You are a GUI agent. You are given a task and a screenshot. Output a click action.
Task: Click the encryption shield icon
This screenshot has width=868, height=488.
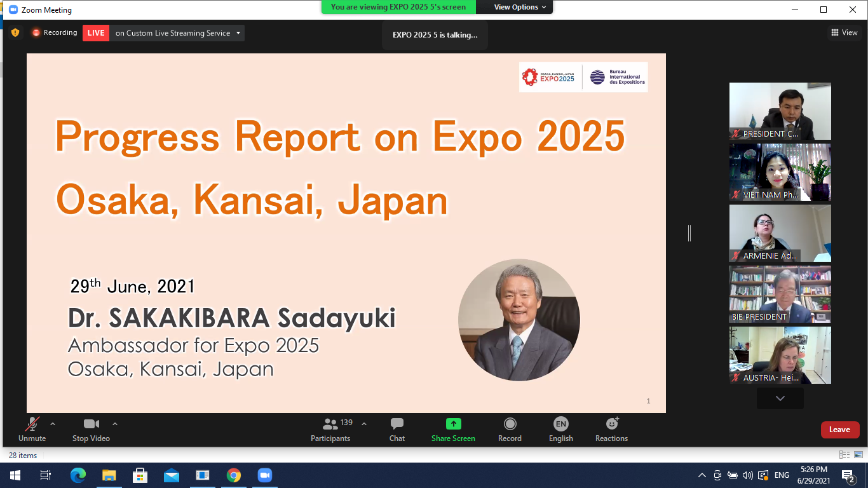pyautogui.click(x=15, y=32)
